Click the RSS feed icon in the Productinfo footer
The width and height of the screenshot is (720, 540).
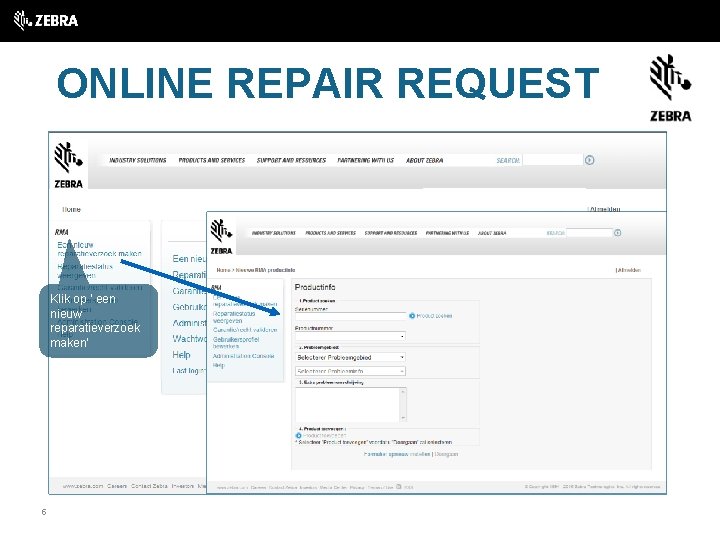click(x=398, y=487)
